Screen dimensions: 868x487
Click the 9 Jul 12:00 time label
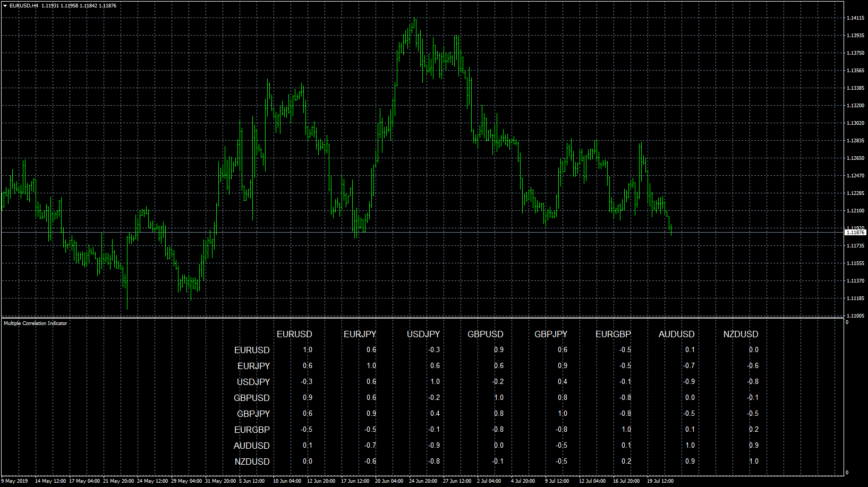[557, 481]
